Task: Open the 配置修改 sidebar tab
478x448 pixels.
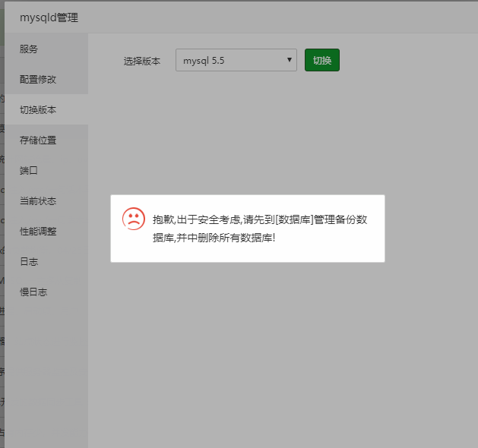Action: coord(46,79)
